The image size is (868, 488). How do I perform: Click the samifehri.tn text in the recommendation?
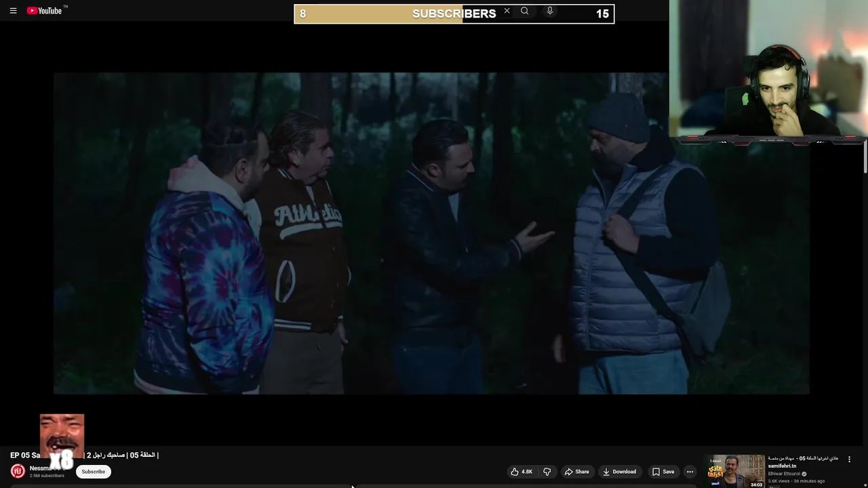click(x=782, y=466)
